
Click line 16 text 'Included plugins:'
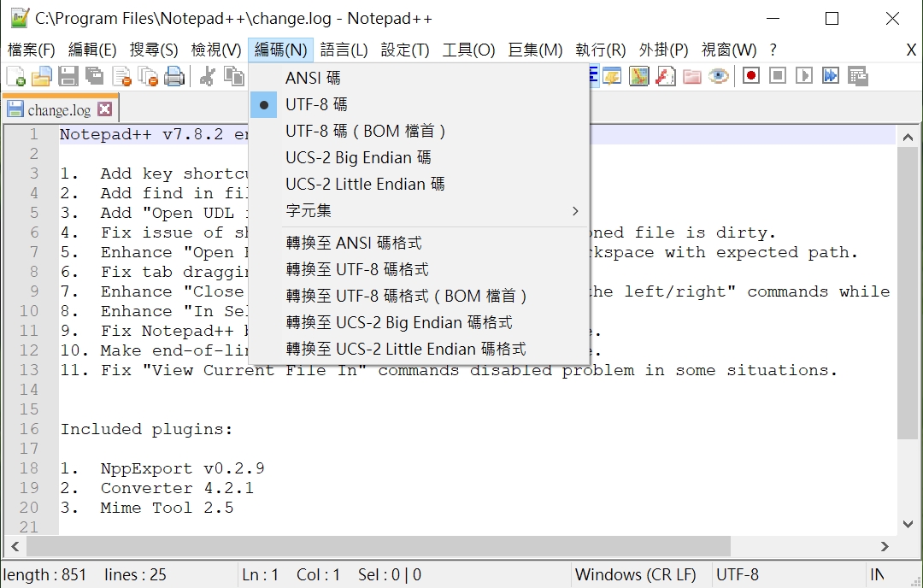point(147,429)
